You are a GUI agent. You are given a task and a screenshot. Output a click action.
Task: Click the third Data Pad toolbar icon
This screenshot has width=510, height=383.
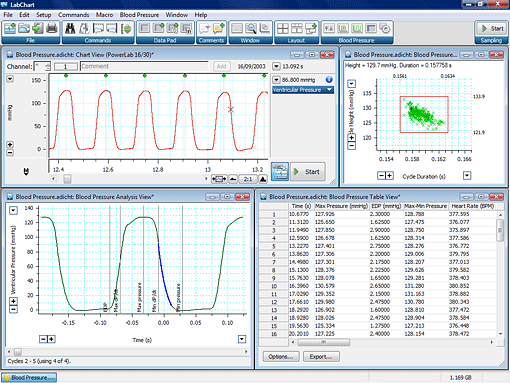click(x=172, y=28)
